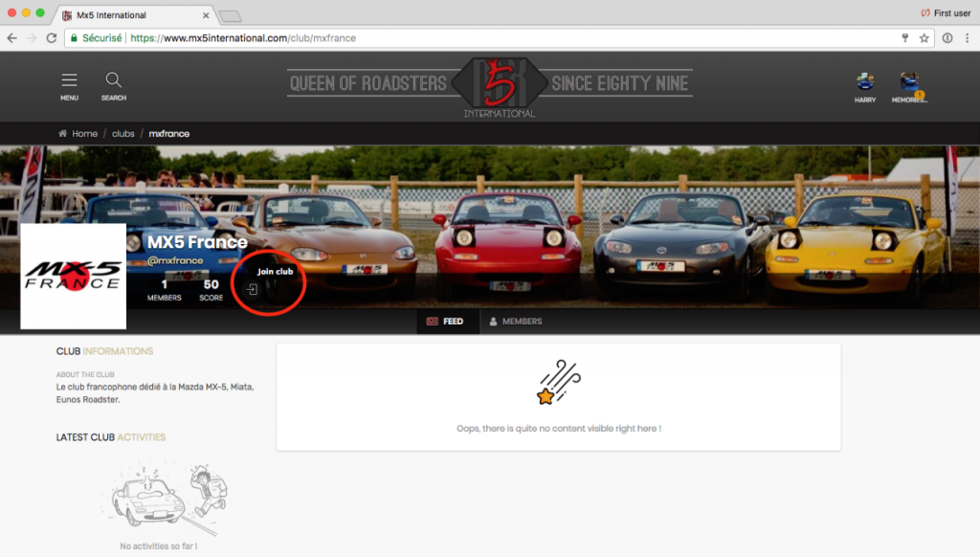
Task: Click the password key icon in address bar
Action: point(905,38)
